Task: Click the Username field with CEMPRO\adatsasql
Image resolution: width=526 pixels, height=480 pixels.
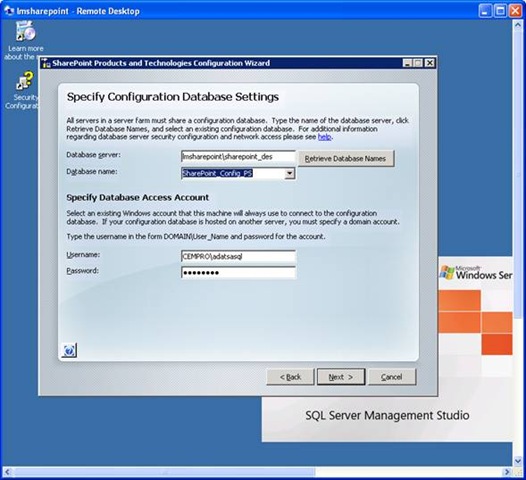Action: pos(238,257)
